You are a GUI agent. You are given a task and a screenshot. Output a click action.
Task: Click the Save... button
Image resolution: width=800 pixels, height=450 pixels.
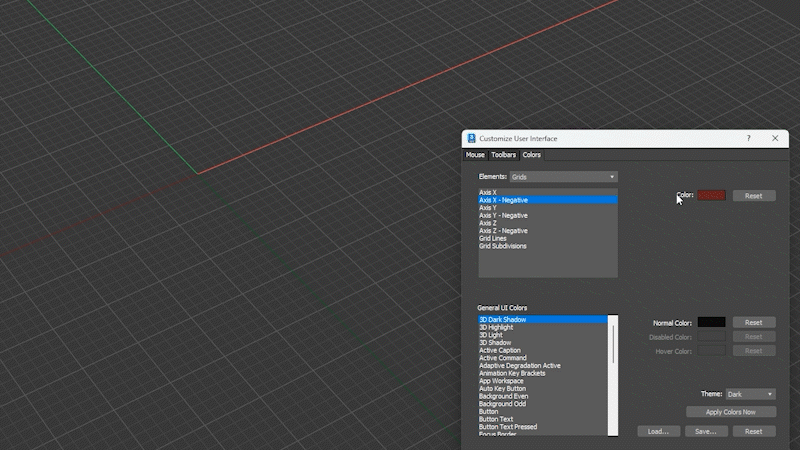click(x=705, y=431)
